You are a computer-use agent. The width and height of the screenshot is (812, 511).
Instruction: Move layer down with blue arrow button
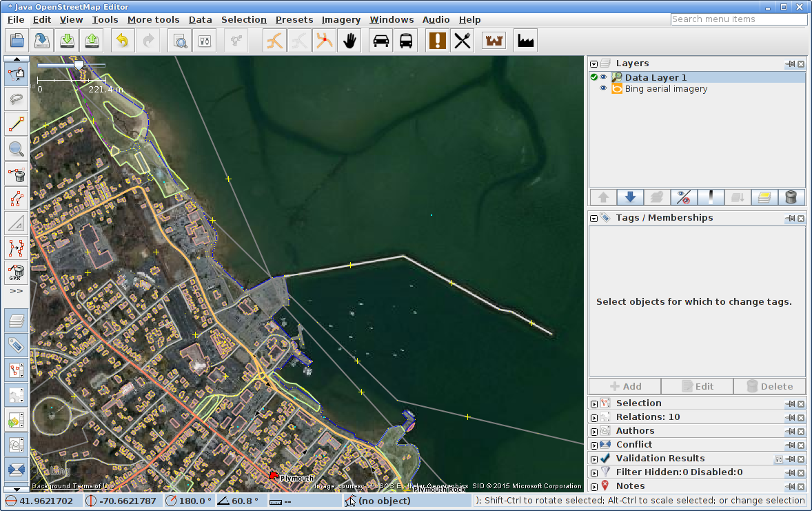(x=629, y=197)
